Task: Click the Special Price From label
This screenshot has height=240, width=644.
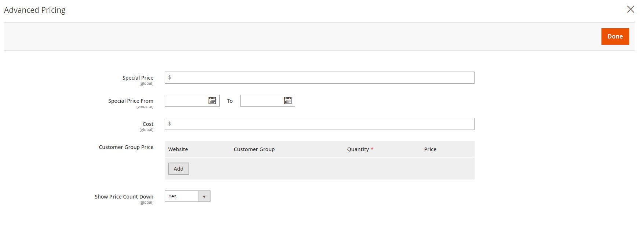Action: click(x=131, y=101)
